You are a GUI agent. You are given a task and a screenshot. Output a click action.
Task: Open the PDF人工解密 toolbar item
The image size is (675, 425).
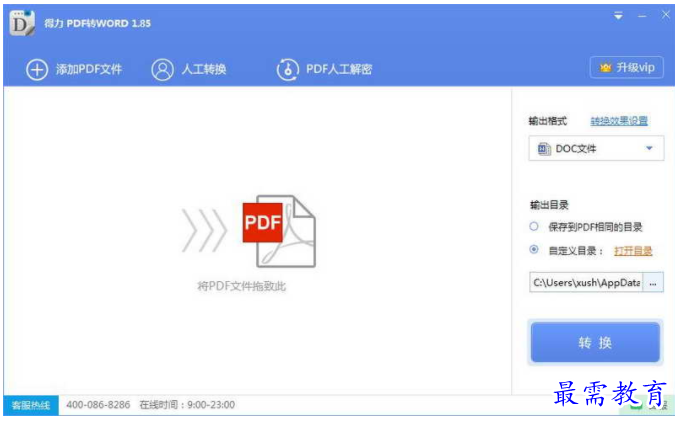coord(325,69)
